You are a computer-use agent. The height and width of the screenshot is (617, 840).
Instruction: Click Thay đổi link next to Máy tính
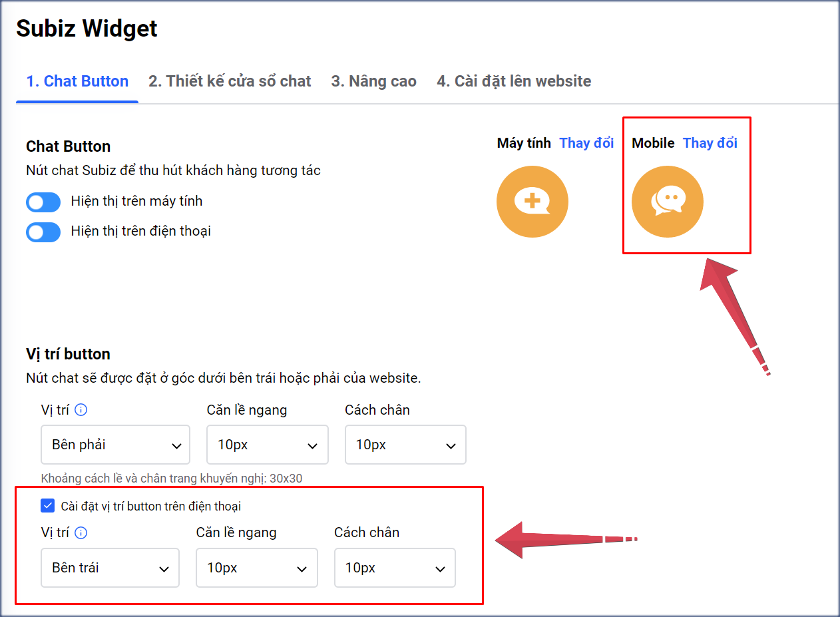pyautogui.click(x=586, y=143)
